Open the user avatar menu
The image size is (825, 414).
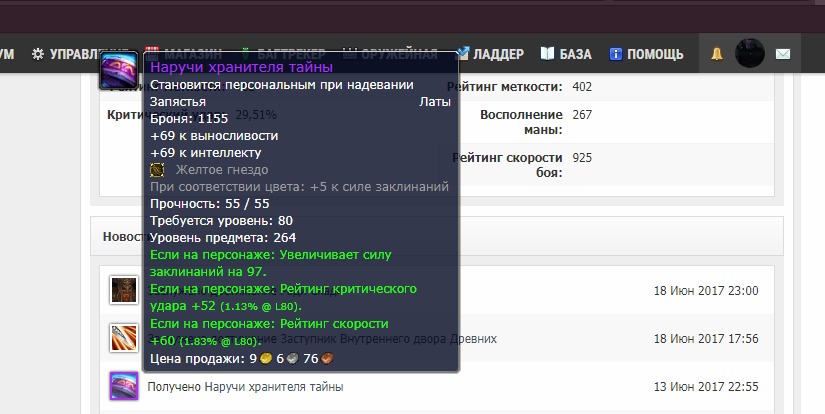point(750,53)
